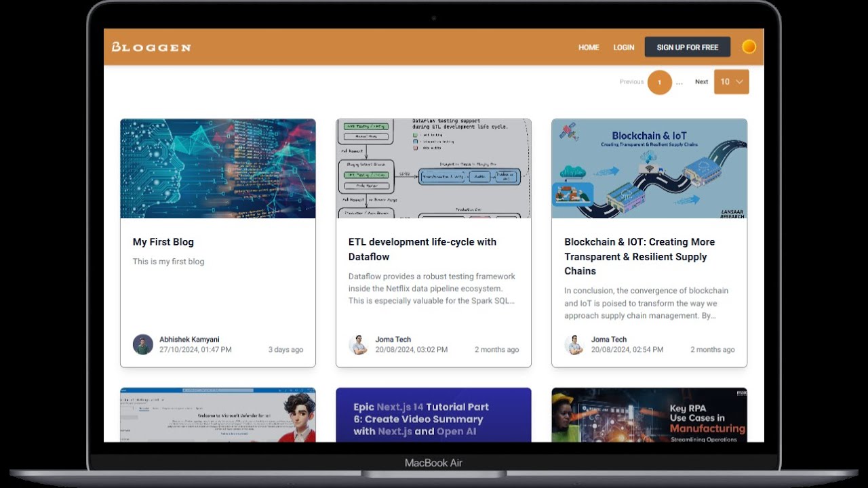868x488 pixels.
Task: Go to the Next page
Action: click(701, 82)
